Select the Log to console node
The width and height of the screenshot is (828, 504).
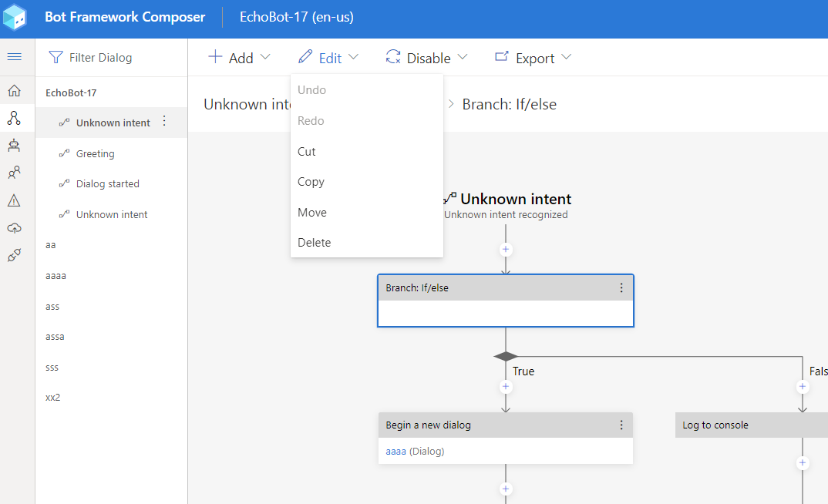click(752, 425)
